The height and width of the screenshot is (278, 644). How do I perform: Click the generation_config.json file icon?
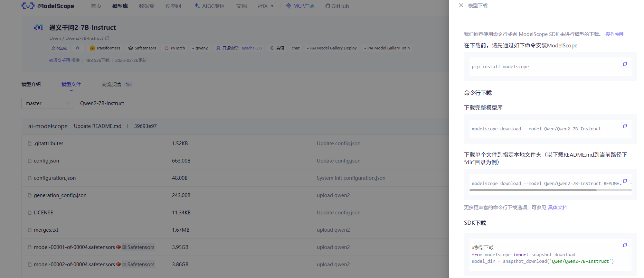[x=30, y=195]
